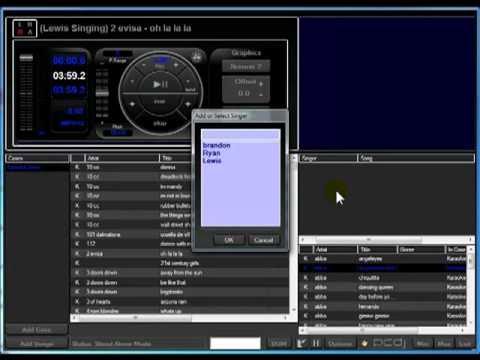The height and width of the screenshot is (360, 480).
Task: Click the master volume slider handle
Action: tap(26, 58)
